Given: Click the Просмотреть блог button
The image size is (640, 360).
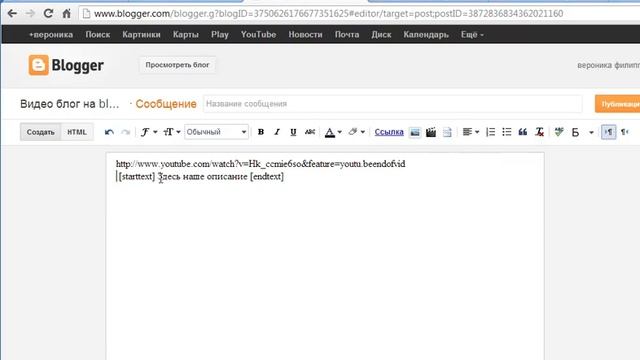Looking at the screenshot, I should pos(178,65).
